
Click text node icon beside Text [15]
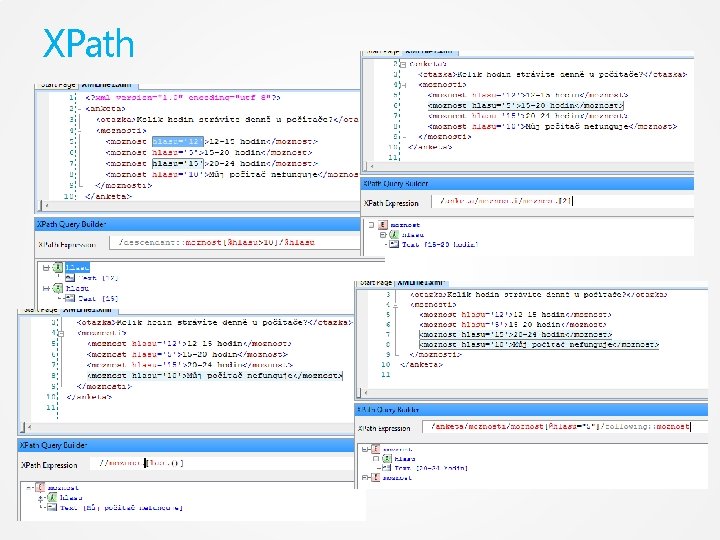(x=70, y=298)
